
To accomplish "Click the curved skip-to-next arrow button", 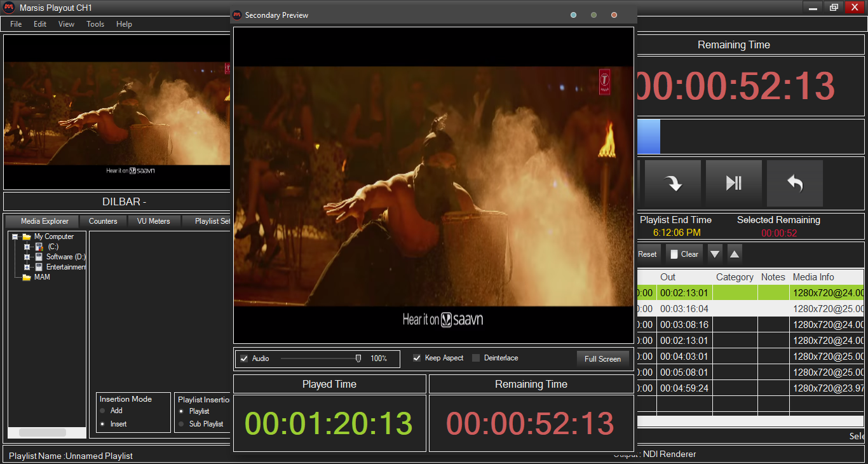I will click(673, 183).
